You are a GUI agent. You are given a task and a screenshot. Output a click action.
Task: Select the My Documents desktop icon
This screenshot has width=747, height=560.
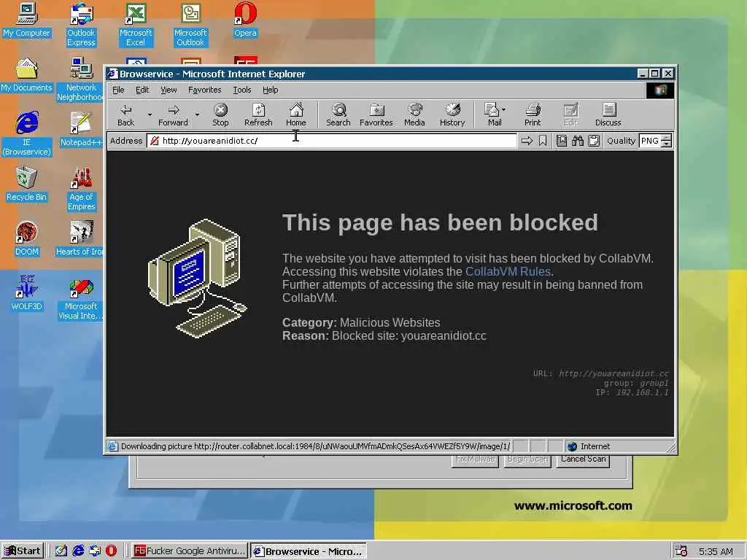pos(27,75)
